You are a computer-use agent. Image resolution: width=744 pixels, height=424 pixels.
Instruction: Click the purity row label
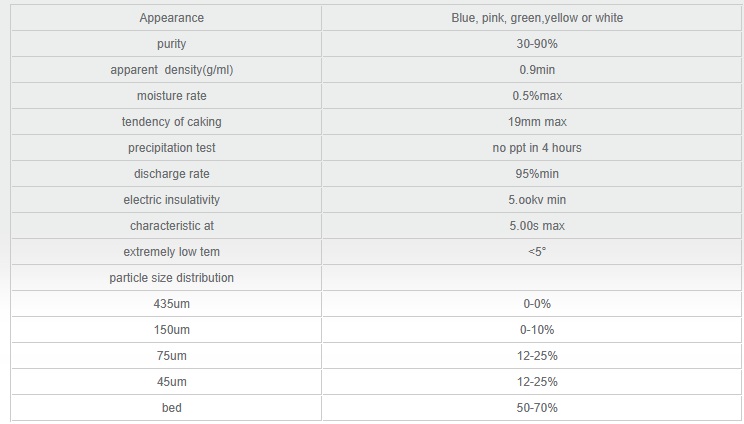[x=172, y=44]
